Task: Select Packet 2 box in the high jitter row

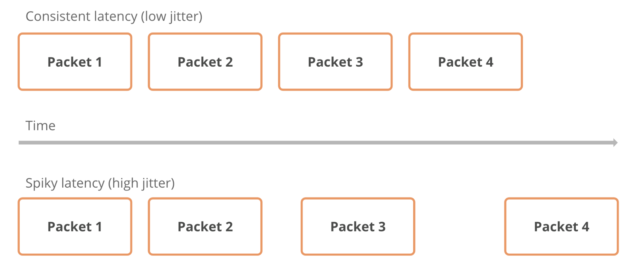Action: coord(205,227)
